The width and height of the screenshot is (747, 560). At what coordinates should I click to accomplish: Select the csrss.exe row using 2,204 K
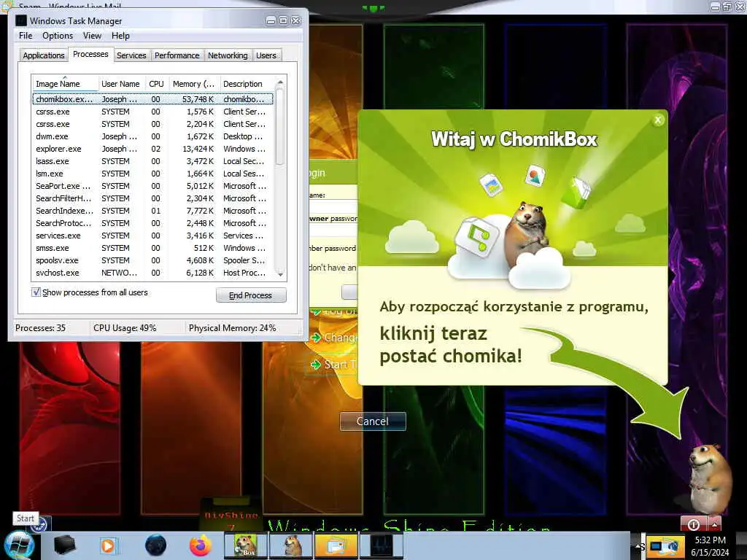[x=153, y=124]
